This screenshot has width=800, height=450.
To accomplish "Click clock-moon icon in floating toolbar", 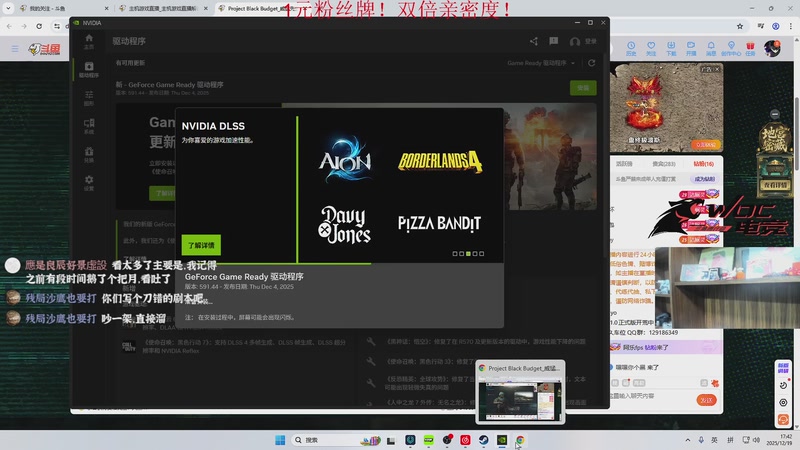I will click(783, 385).
